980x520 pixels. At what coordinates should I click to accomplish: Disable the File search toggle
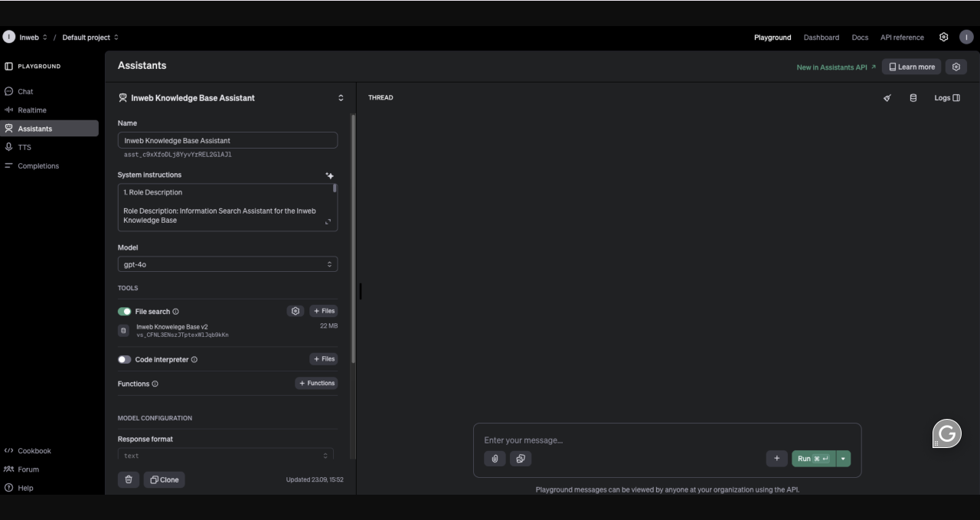coord(124,312)
